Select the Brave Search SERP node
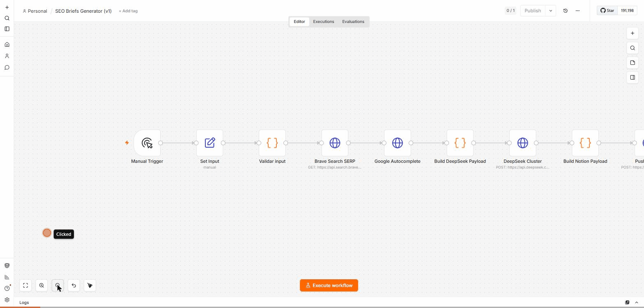 pos(335,143)
